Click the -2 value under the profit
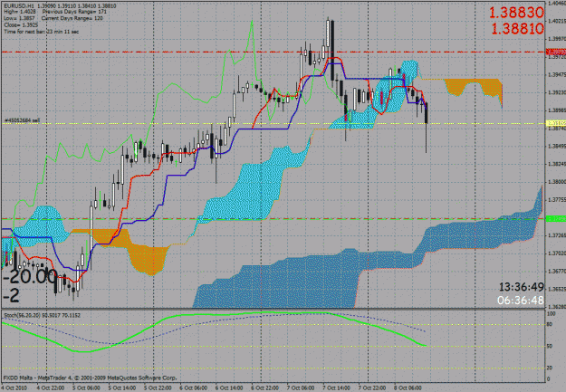566x392 pixels. pyautogui.click(x=11, y=296)
